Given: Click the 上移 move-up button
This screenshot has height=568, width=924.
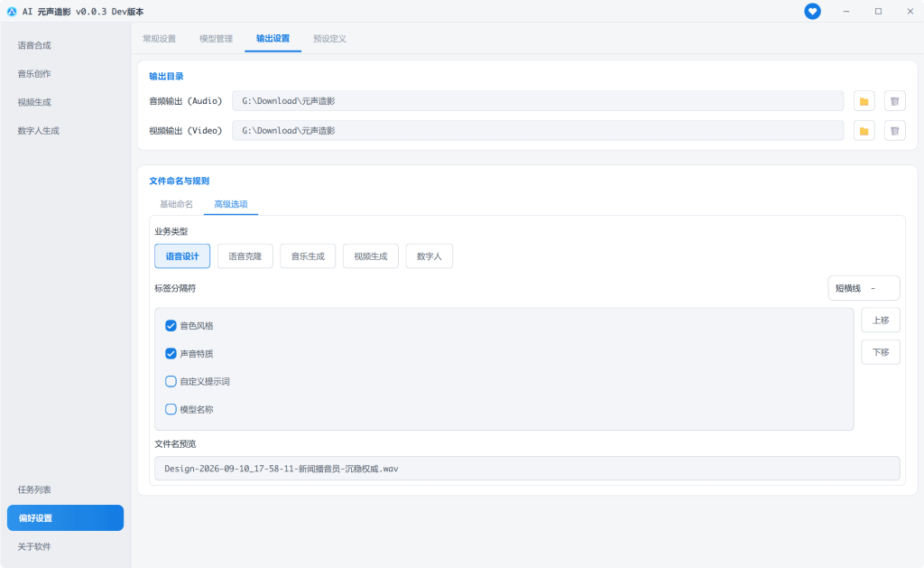Looking at the screenshot, I should (x=881, y=321).
